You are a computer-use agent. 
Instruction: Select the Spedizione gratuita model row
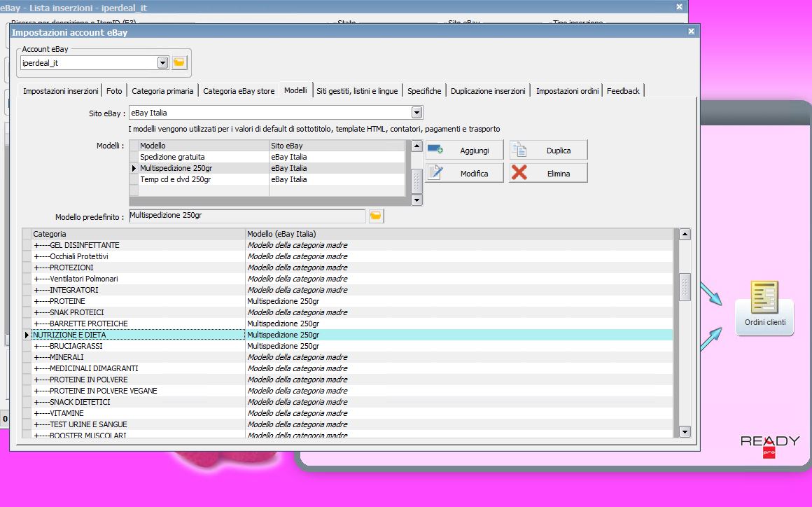click(267, 157)
